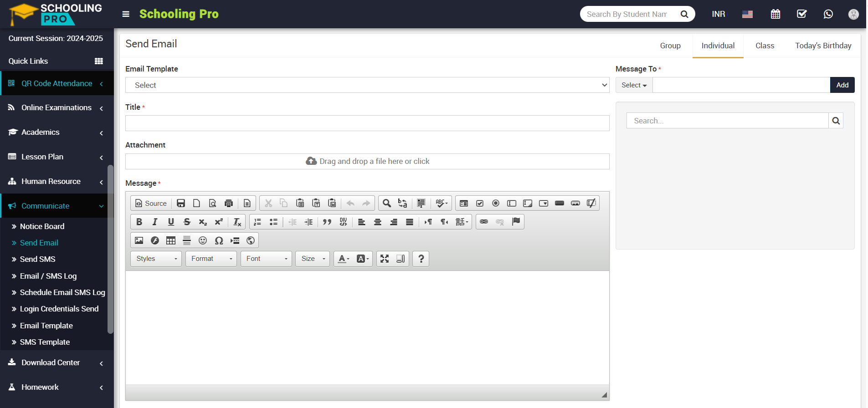Expand Human Resource sidebar menu

click(x=57, y=181)
